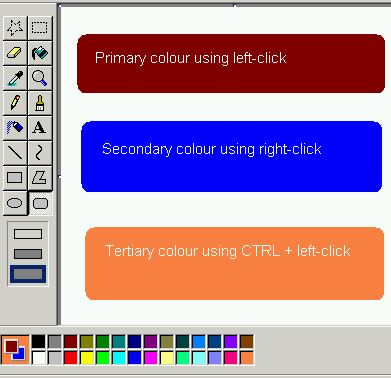Pick the yellow palette color
The image size is (391, 378).
point(87,358)
